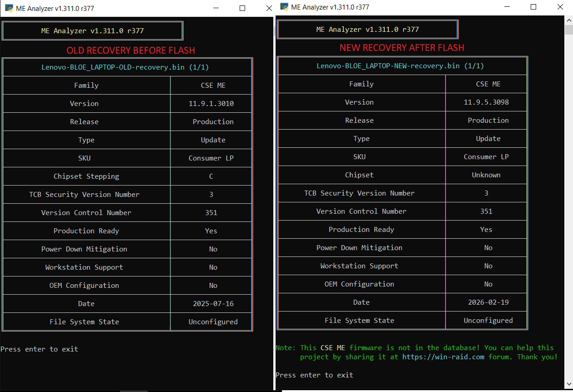This screenshot has width=573, height=392.
Task: Click TCB Security Version Number label in right window
Action: (359, 193)
